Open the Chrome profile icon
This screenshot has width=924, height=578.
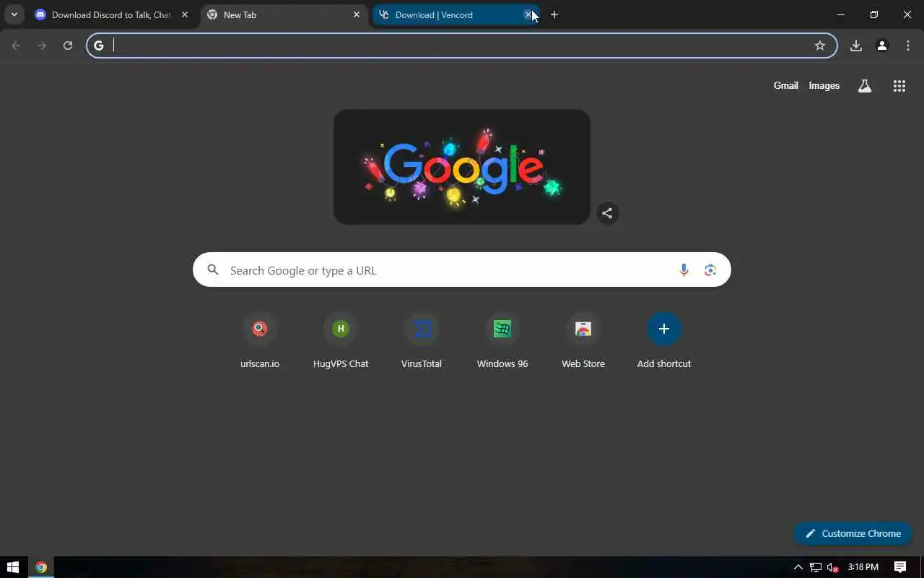[x=882, y=46]
